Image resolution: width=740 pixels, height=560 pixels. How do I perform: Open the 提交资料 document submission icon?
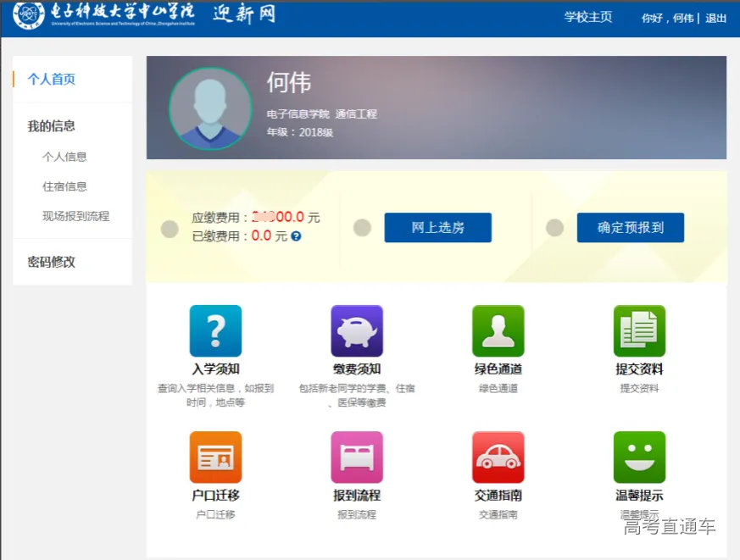point(639,330)
